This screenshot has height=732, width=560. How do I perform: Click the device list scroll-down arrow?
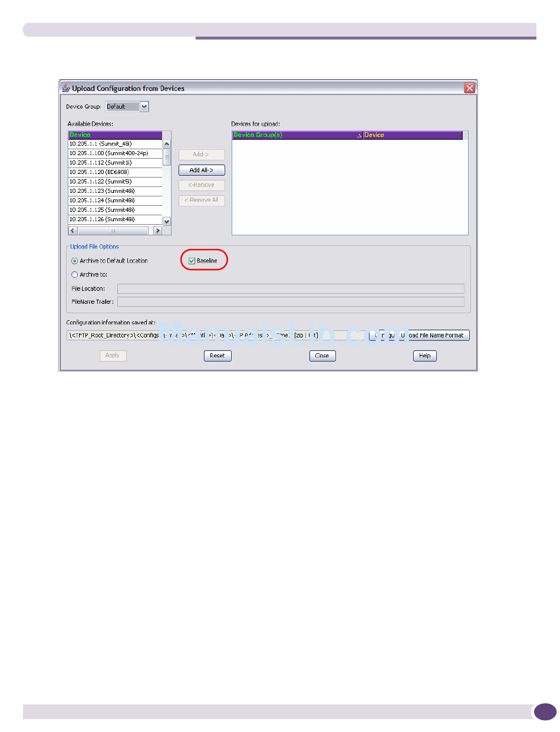[x=167, y=221]
